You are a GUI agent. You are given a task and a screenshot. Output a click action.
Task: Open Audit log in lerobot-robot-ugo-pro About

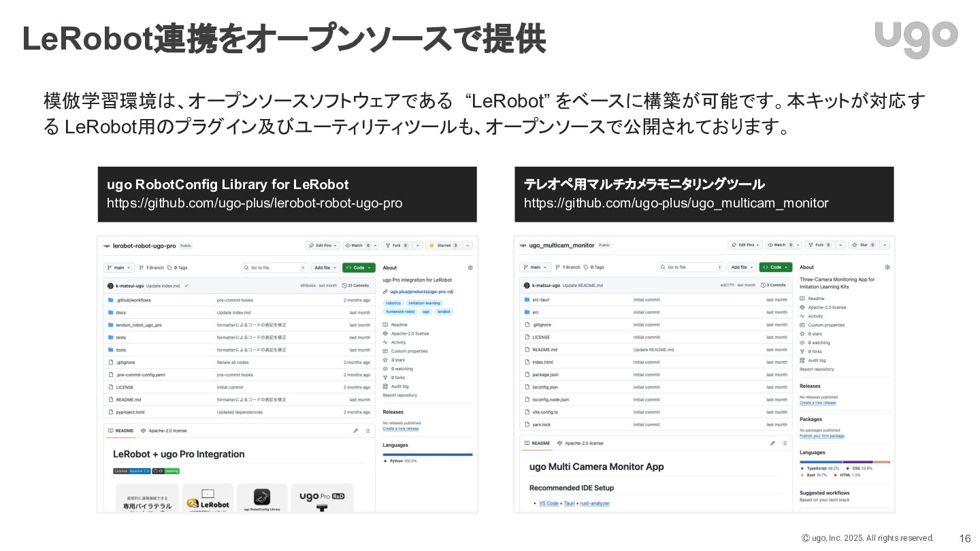pos(396,386)
